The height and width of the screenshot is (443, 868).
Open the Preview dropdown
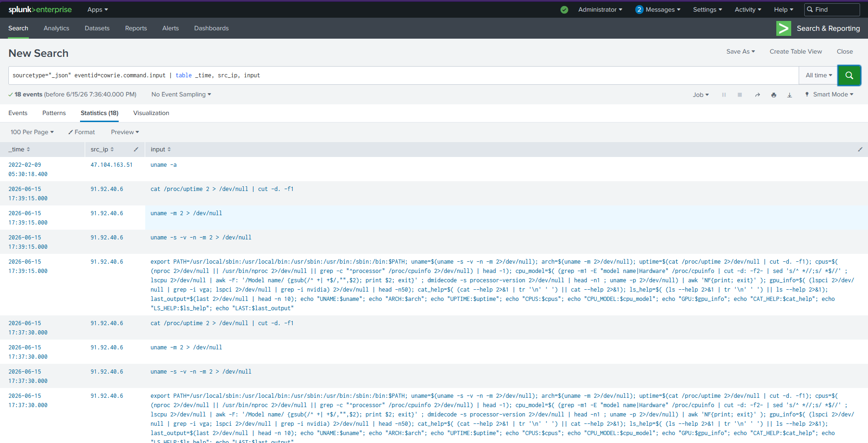[x=125, y=132]
